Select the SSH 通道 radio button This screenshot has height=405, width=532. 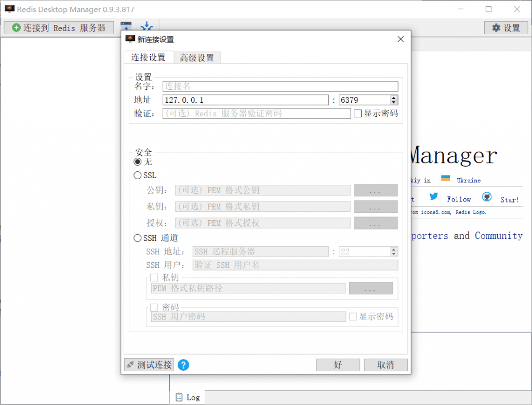137,238
